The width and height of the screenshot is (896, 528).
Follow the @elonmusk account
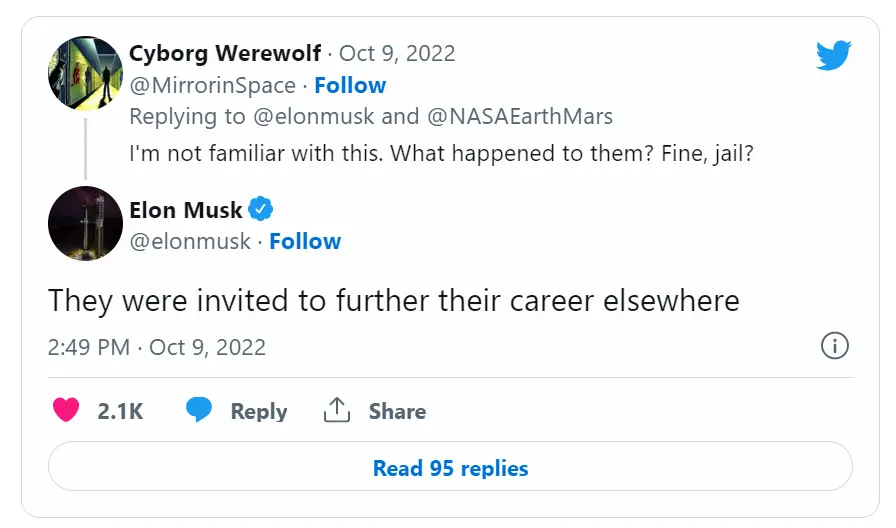click(305, 241)
